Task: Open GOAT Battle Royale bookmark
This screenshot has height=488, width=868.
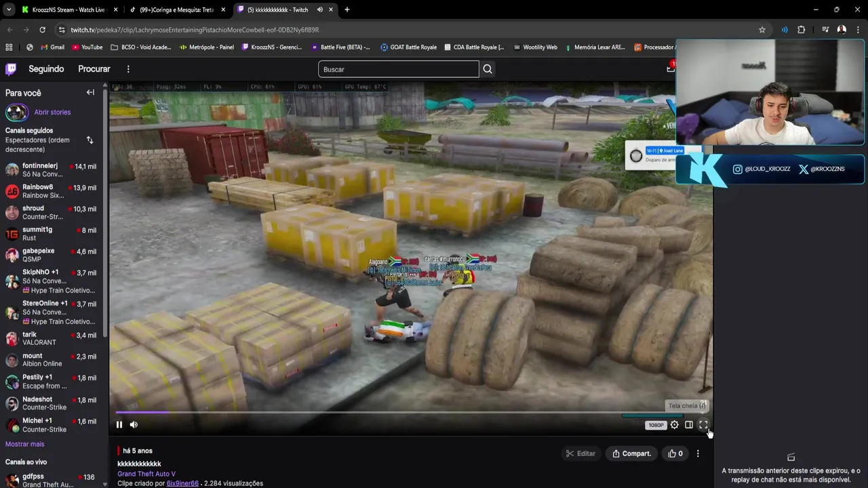Action: tap(408, 47)
